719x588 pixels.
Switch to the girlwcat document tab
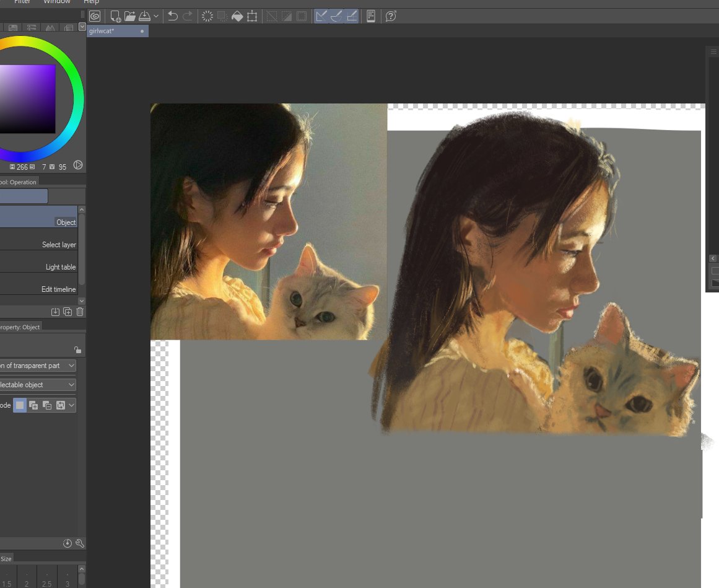118,31
